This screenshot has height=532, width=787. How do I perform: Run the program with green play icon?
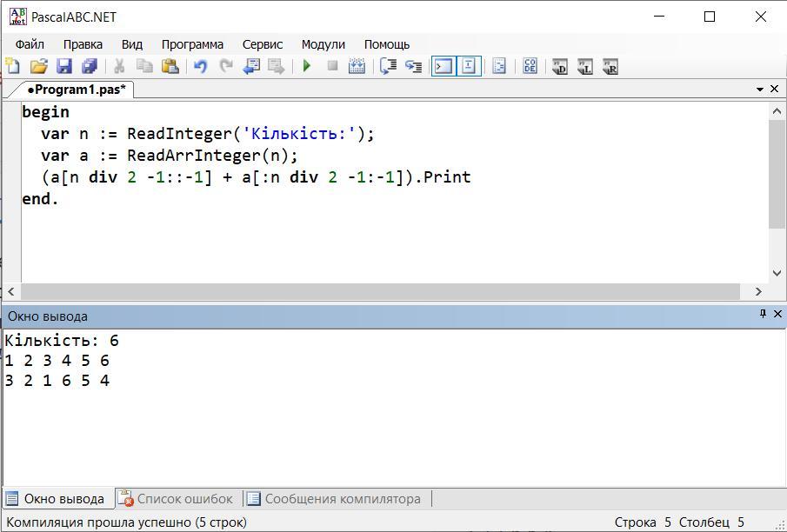point(307,66)
